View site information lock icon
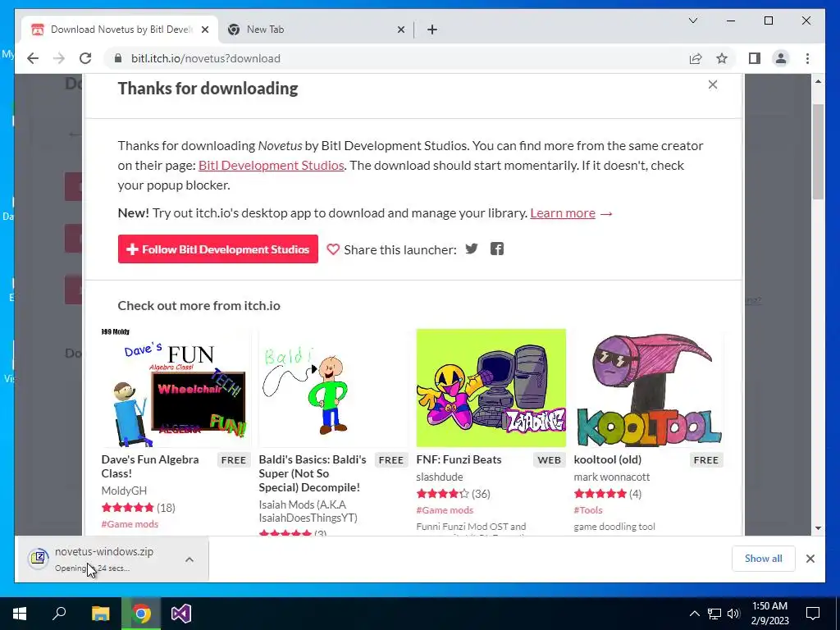840x630 pixels. (x=118, y=58)
